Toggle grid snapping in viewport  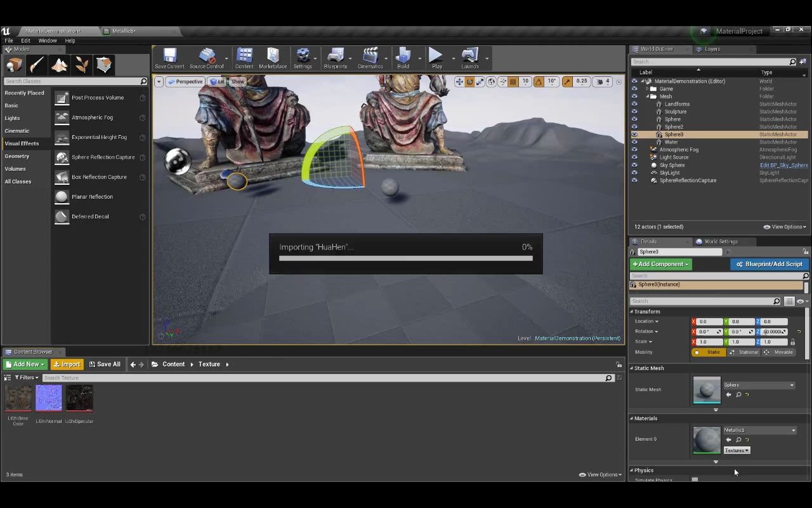(513, 81)
